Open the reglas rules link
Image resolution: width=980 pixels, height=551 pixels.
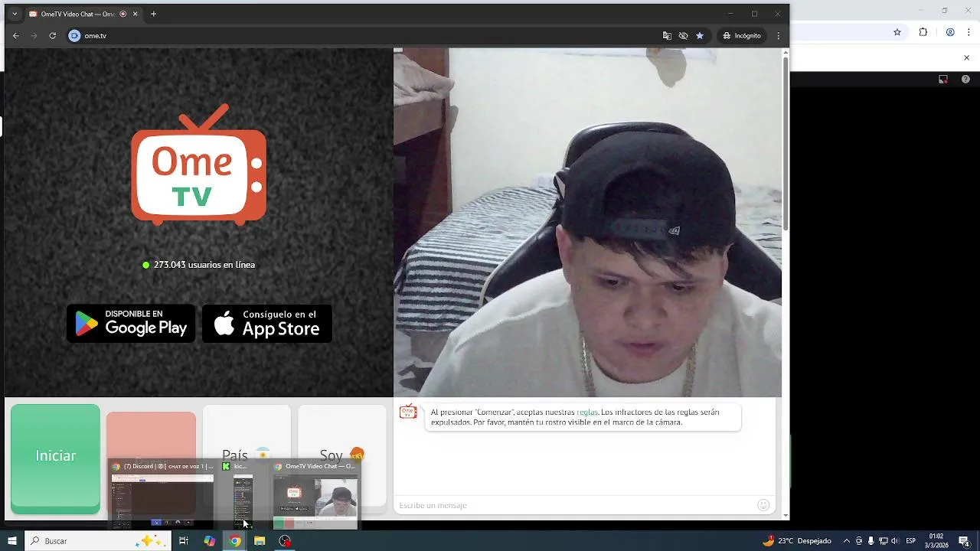587,412
